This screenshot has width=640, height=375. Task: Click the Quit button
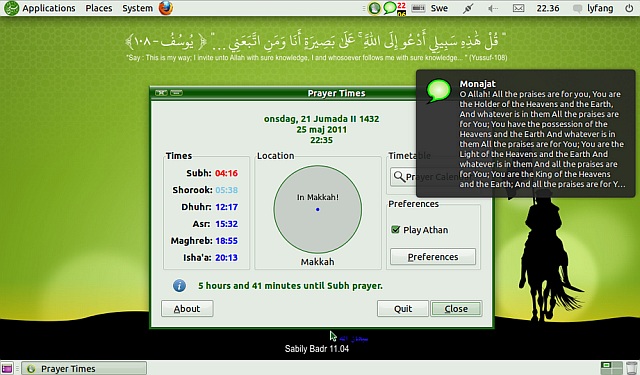point(403,308)
